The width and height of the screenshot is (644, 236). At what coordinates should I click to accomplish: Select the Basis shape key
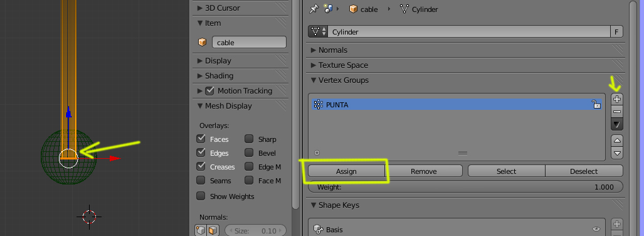(x=457, y=230)
